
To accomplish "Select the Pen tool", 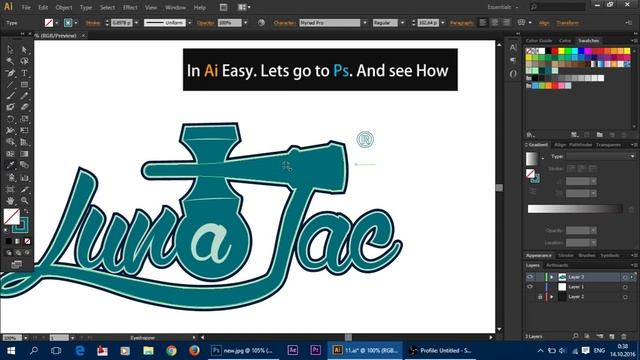I will coord(10,73).
